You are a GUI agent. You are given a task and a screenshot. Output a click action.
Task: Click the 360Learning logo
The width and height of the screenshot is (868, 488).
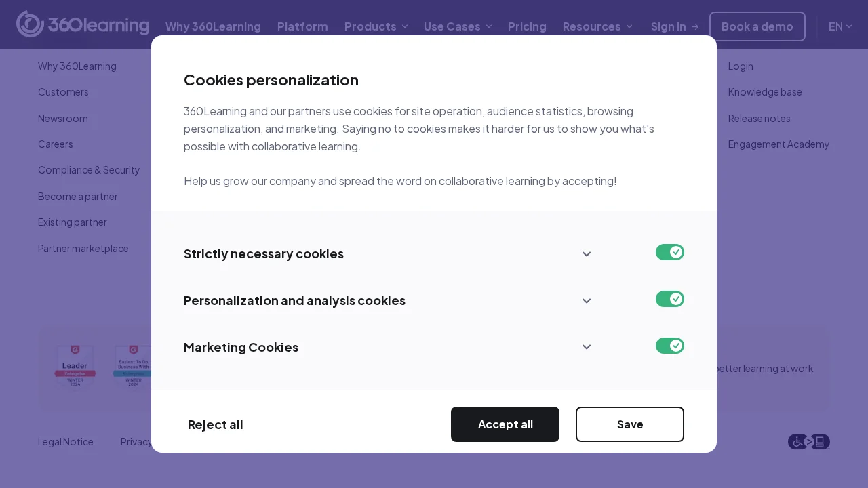click(x=83, y=24)
